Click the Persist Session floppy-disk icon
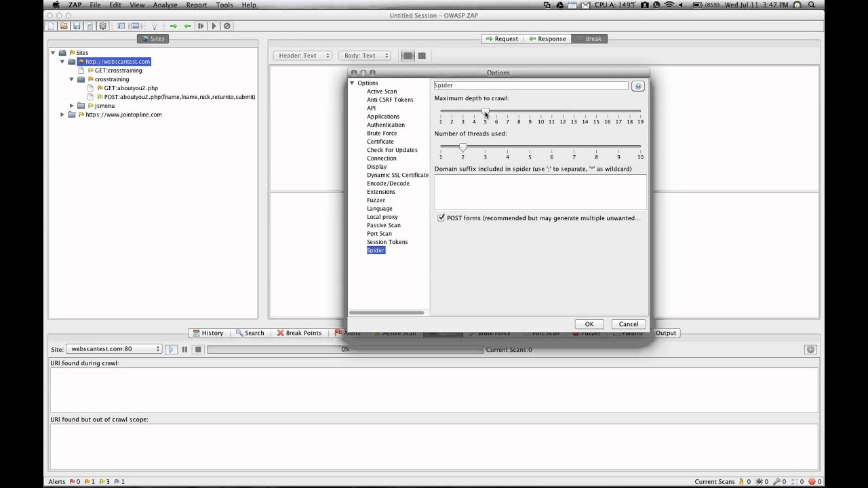Image resolution: width=868 pixels, height=488 pixels. click(77, 26)
